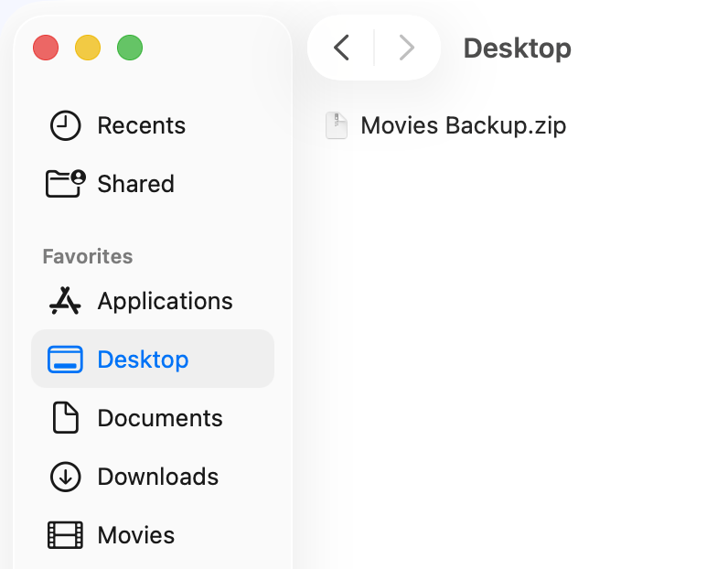Open Recents from the sidebar label

141,125
